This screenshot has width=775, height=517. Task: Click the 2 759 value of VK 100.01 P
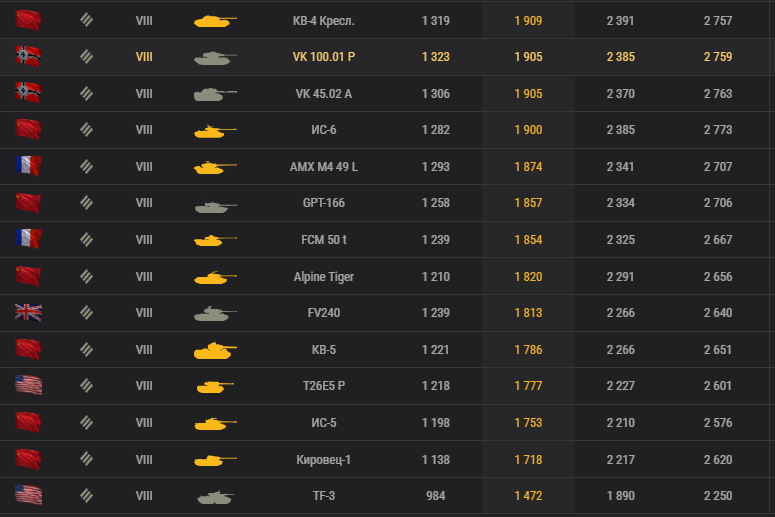(718, 57)
